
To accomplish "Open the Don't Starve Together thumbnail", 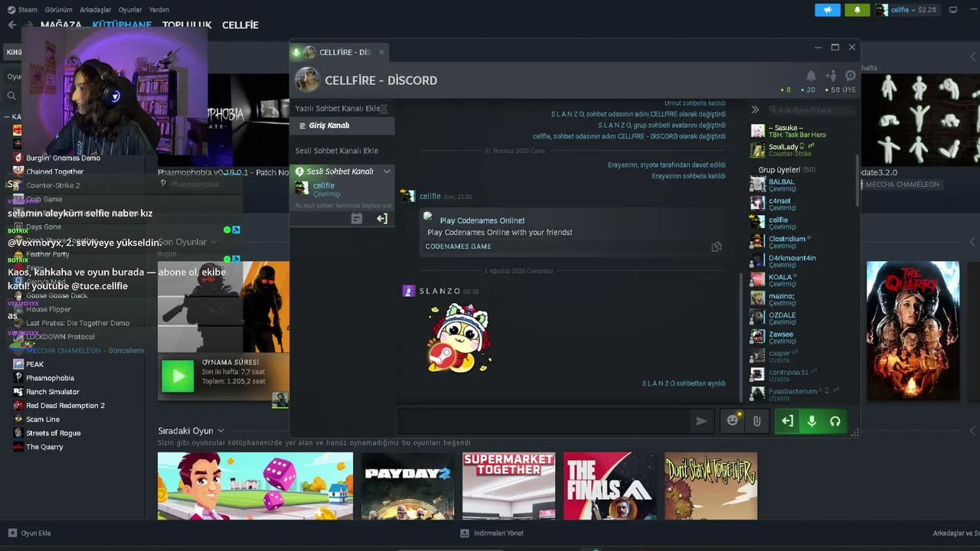I will pyautogui.click(x=710, y=486).
